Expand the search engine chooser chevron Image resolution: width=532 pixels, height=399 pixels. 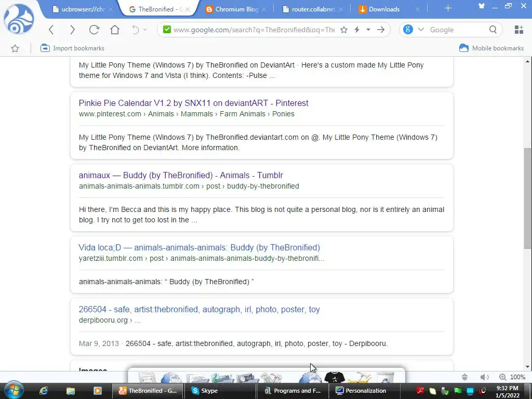click(421, 30)
